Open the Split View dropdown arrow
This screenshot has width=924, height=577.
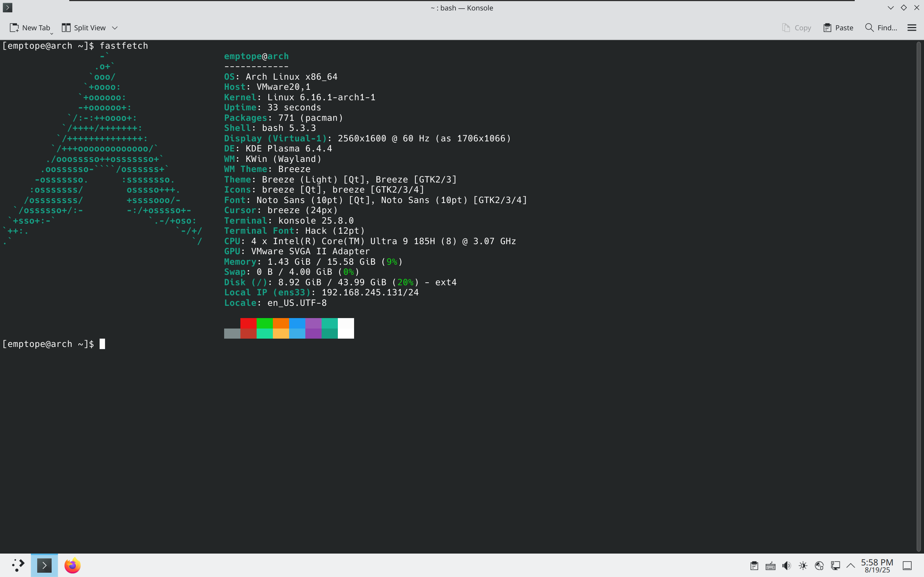[114, 27]
